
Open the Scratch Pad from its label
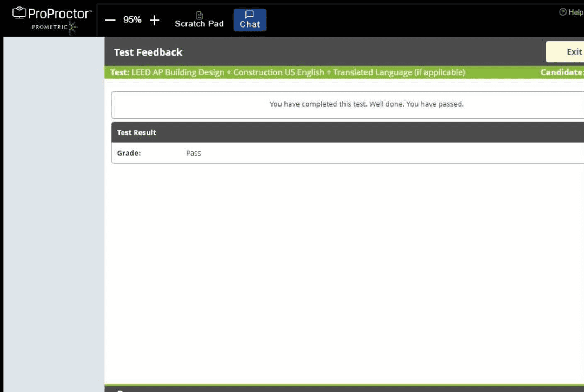[199, 24]
